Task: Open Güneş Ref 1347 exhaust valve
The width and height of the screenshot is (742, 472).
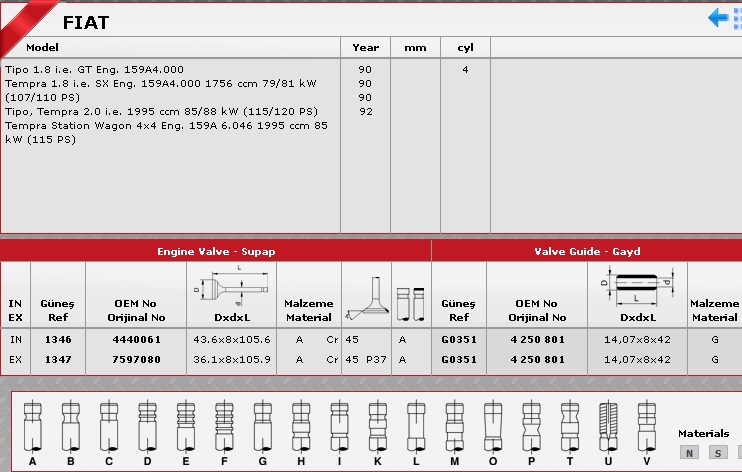Action: pyautogui.click(x=58, y=357)
